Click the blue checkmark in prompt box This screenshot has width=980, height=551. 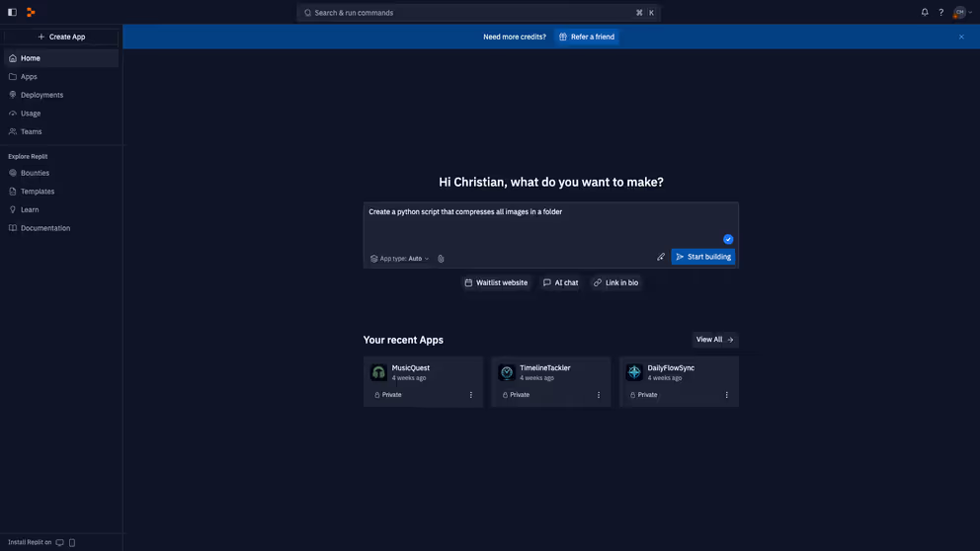728,239
